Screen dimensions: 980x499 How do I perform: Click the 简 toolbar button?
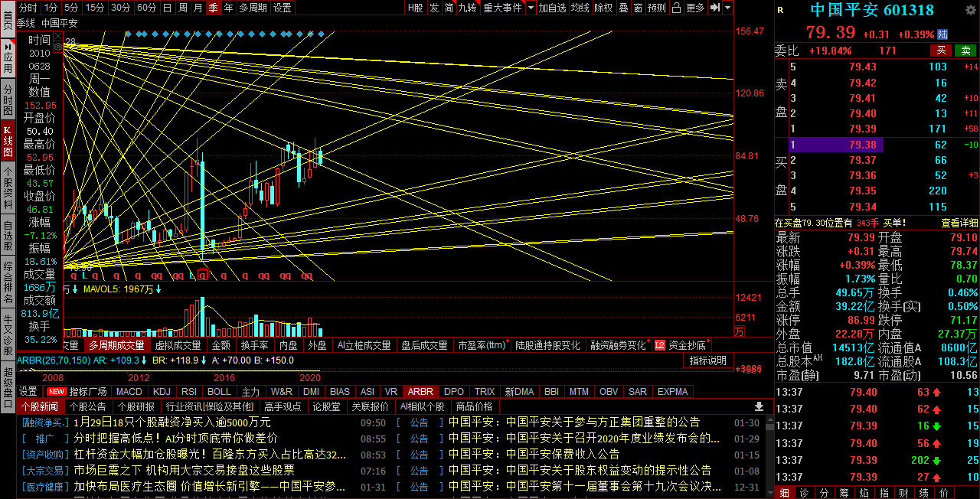click(449, 8)
